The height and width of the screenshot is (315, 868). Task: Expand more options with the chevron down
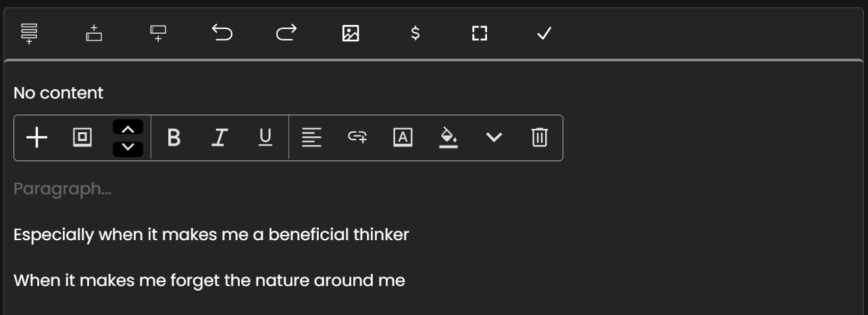tap(494, 138)
